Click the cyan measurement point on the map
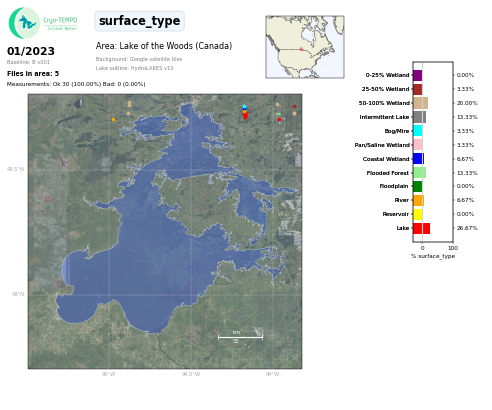 (x=244, y=106)
